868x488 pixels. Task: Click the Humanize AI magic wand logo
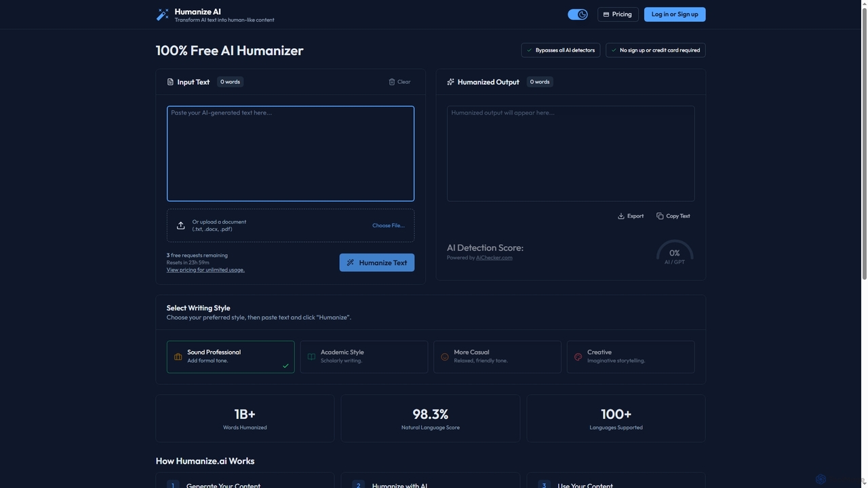[x=163, y=14]
